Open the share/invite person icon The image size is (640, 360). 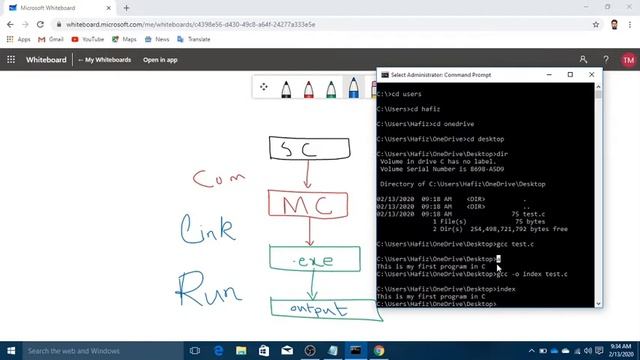click(583, 60)
